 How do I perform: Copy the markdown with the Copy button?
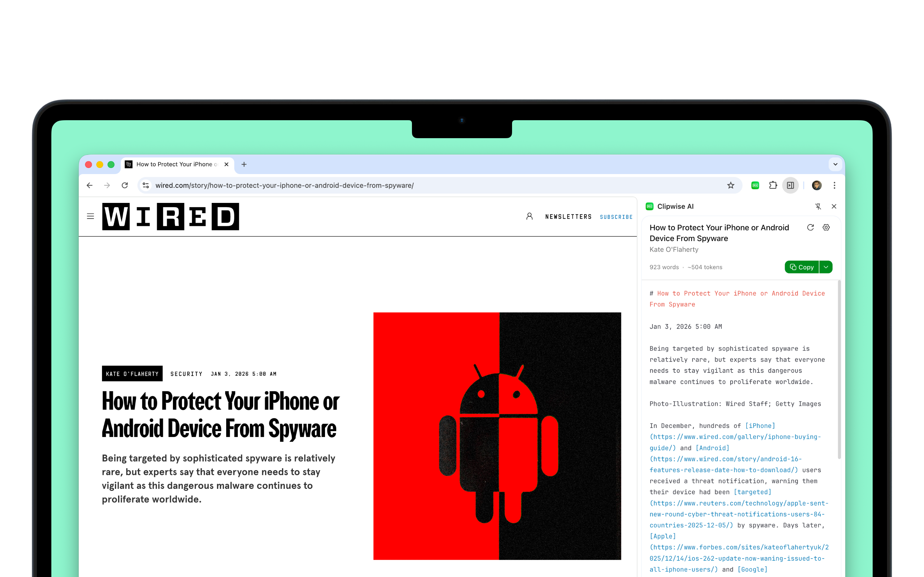coord(801,267)
